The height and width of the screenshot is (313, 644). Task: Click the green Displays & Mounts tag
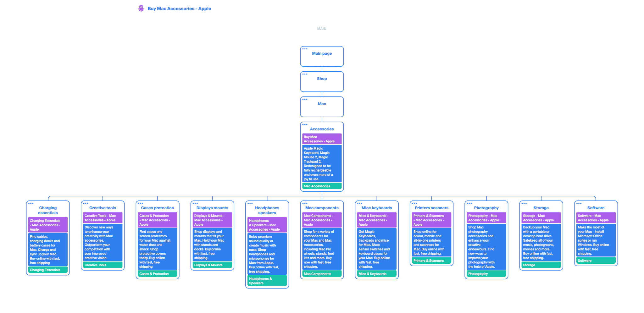click(212, 265)
